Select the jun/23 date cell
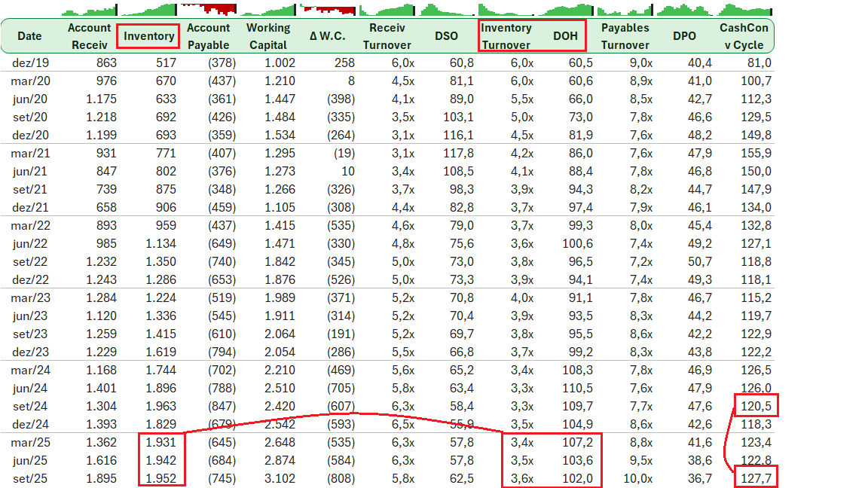 pyautogui.click(x=30, y=316)
